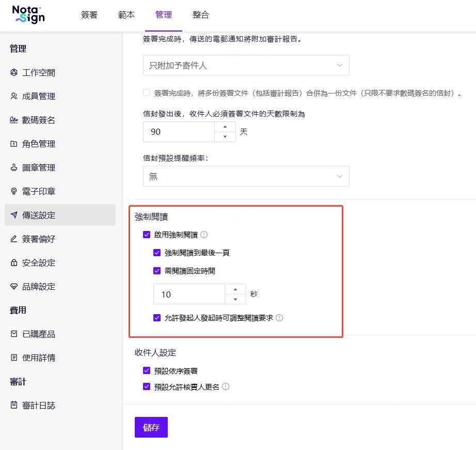The height and width of the screenshot is (450, 476).
Task: Open the 整合 tab
Action: pos(201,14)
